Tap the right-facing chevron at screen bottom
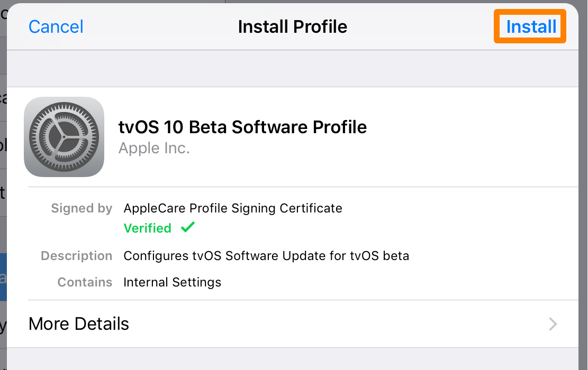588x370 pixels. 552,324
